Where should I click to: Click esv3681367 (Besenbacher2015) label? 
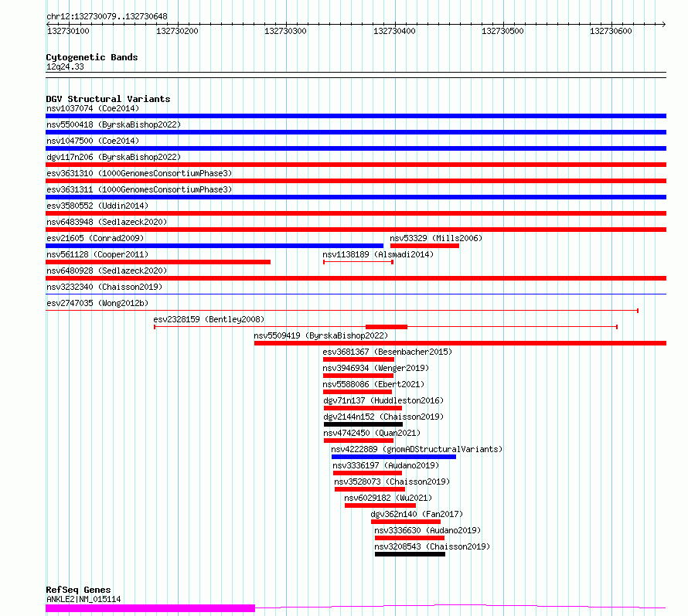point(387,352)
